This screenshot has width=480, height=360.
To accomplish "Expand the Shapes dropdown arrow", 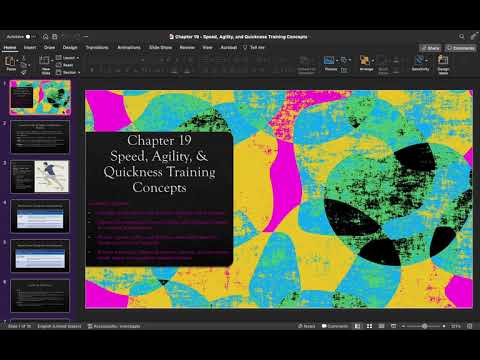I will 350,60.
